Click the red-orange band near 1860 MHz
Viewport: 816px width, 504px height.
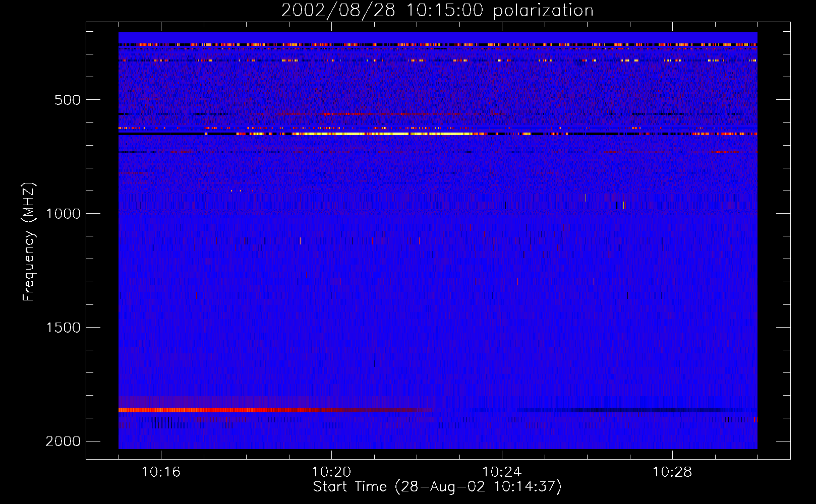pos(276,410)
